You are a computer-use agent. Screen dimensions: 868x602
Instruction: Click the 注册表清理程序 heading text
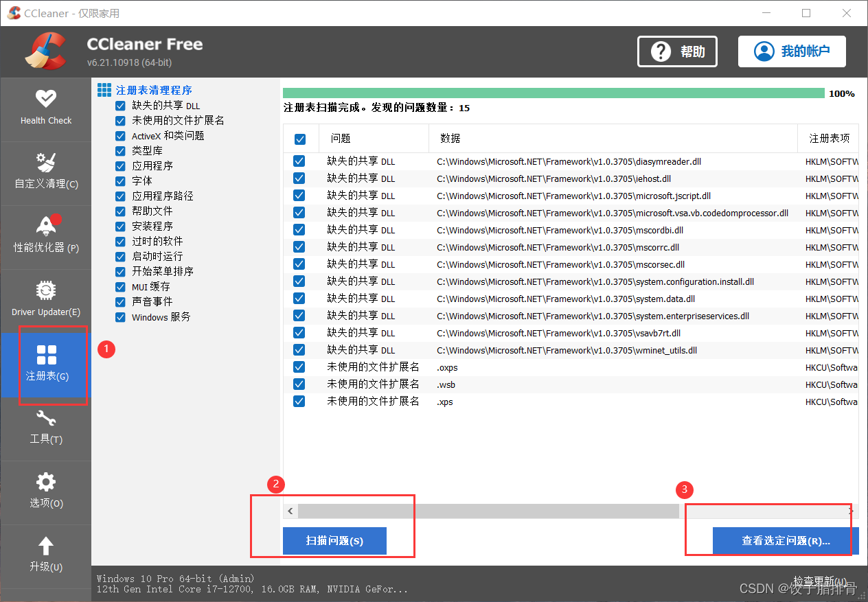(x=154, y=90)
